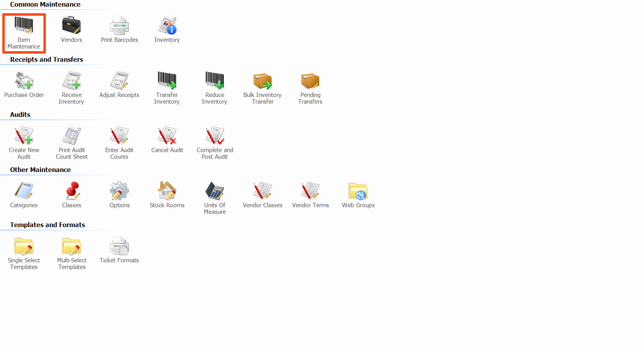The height and width of the screenshot is (346, 644).
Task: Start Create New Audit
Action: (x=24, y=136)
